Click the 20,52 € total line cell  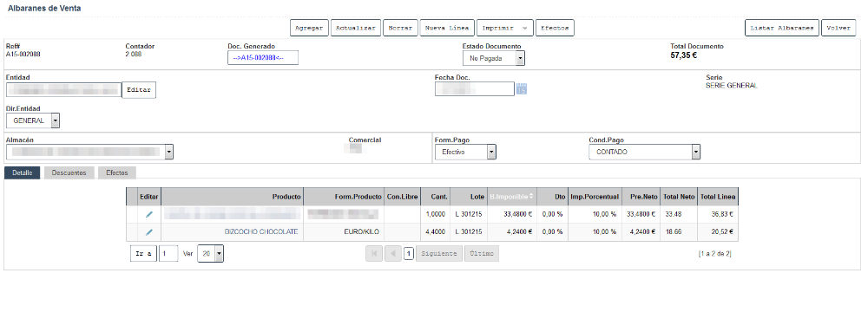click(x=718, y=231)
